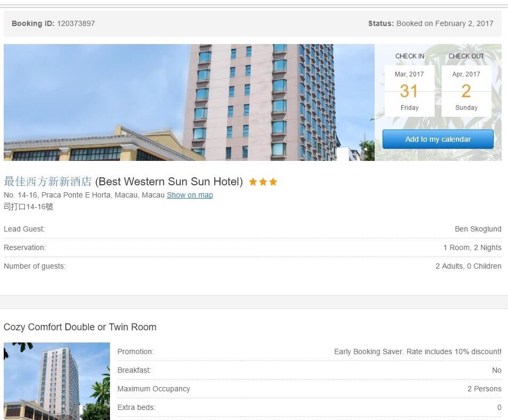508x420 pixels.
Task: Select lead guest name Ben Skoglund
Action: coord(478,229)
